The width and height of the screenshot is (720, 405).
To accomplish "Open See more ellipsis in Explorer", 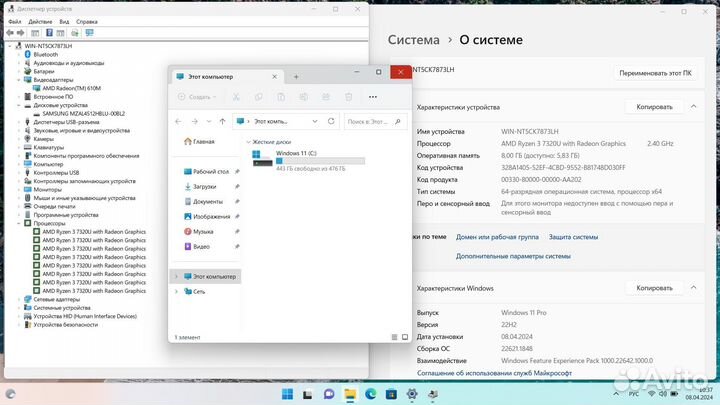I will point(373,97).
